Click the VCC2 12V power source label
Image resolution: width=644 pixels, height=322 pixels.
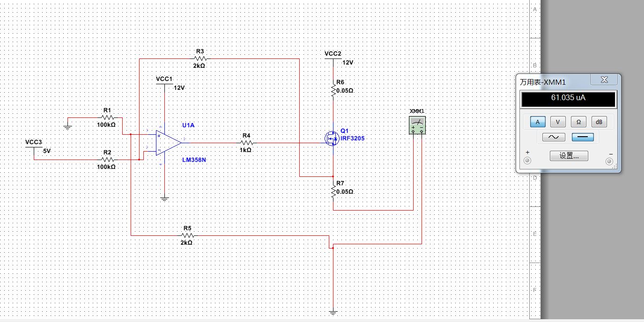(333, 54)
